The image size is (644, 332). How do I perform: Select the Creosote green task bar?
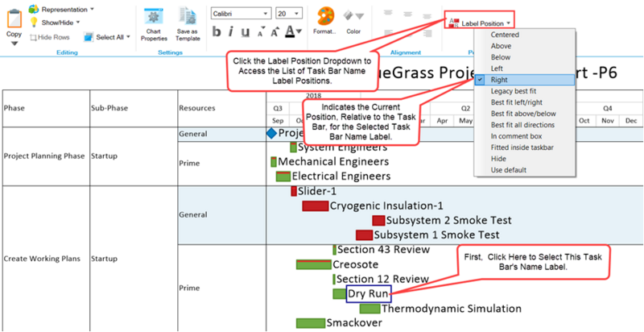313,264
